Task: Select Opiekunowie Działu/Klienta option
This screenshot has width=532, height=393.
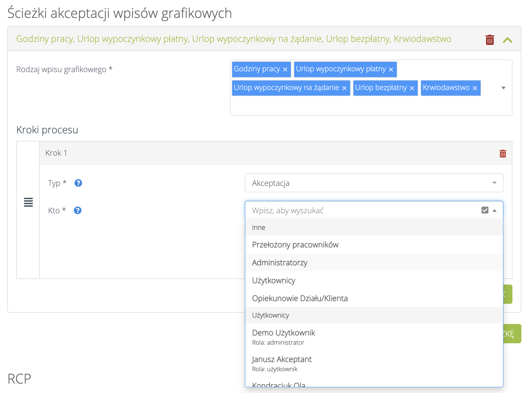Action: tap(300, 298)
